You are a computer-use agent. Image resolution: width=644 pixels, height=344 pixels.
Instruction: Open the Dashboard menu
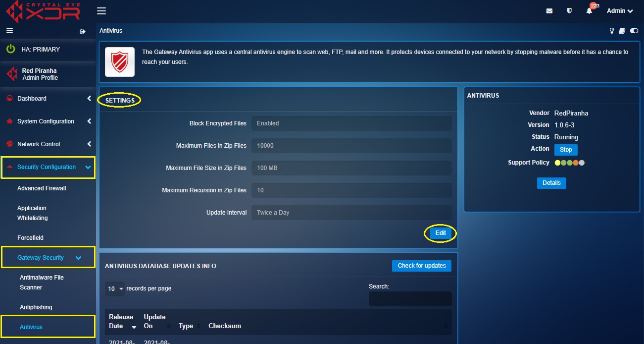pos(32,99)
